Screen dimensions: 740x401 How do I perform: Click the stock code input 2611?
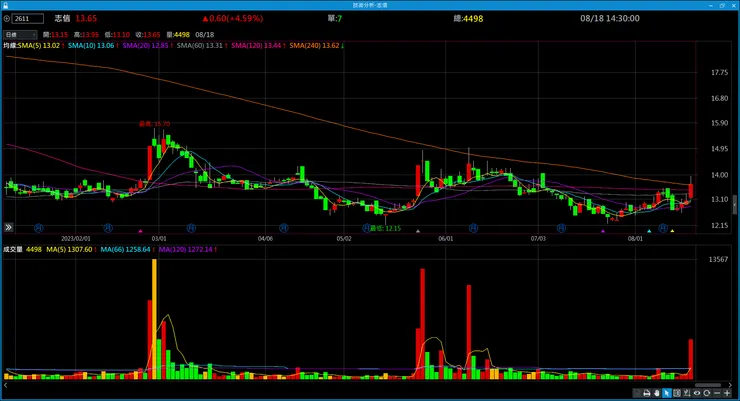pyautogui.click(x=28, y=18)
